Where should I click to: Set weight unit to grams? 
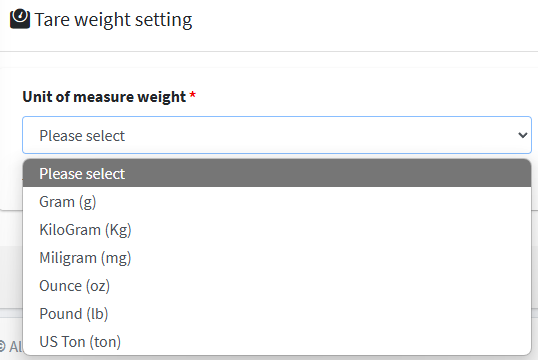pyautogui.click(x=277, y=201)
